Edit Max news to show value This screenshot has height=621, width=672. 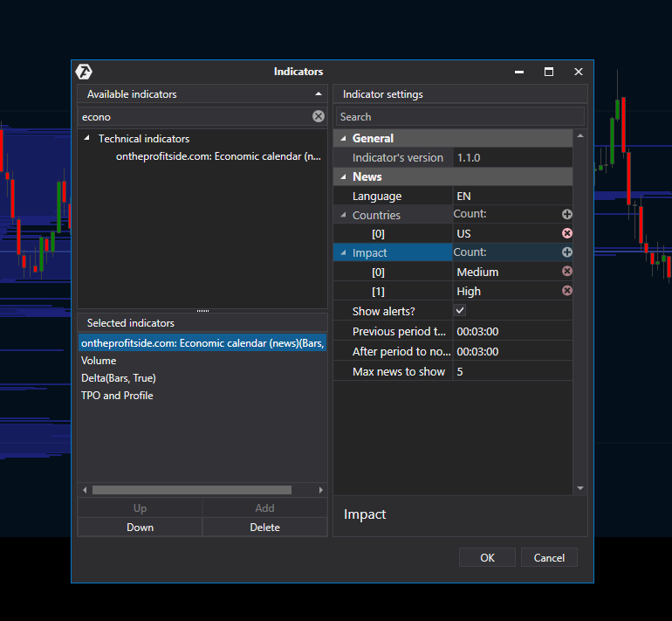512,371
